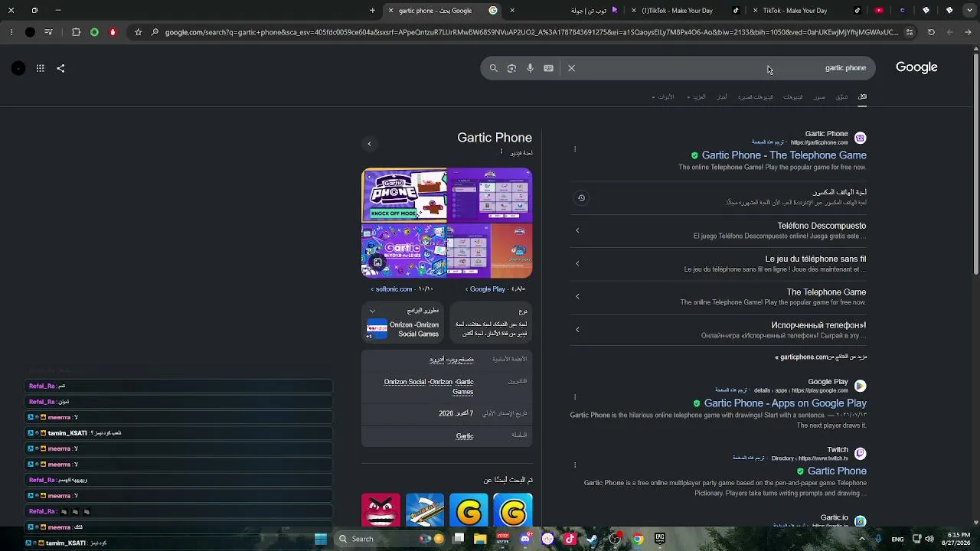980x551 pixels.
Task: Select the فيديوهات (Videos) results tab
Action: pos(792,97)
